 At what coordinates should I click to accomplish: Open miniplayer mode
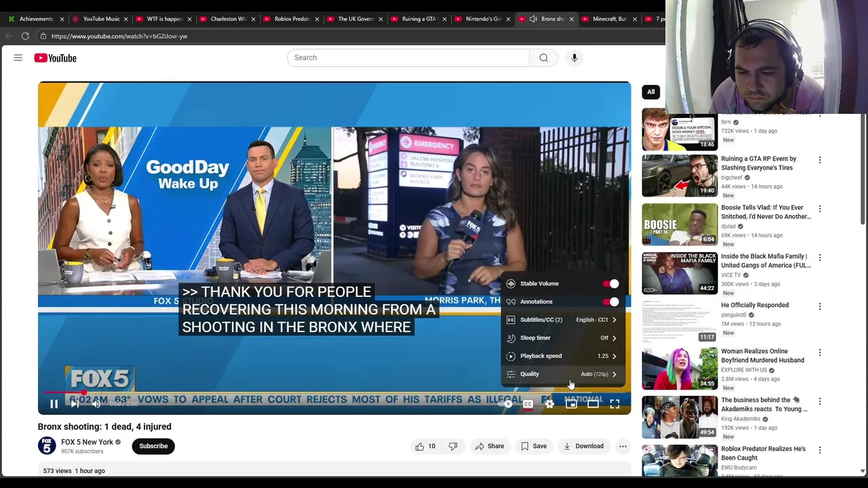[x=571, y=404]
